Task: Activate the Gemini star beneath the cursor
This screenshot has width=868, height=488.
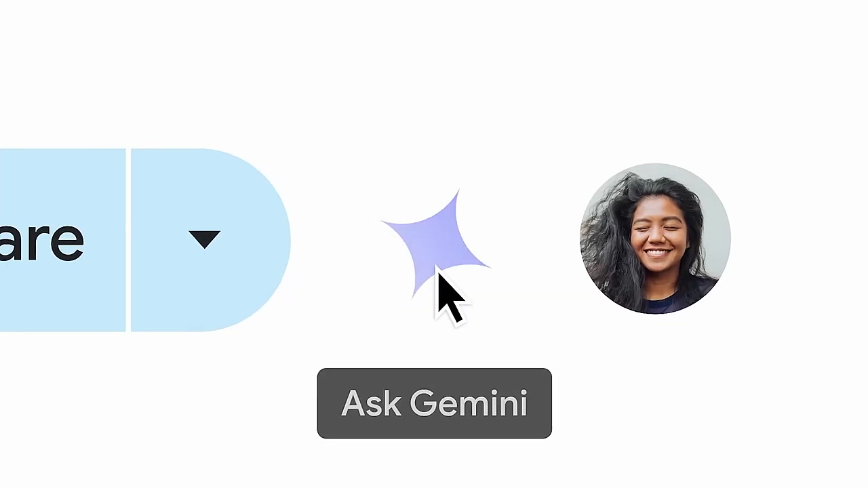Action: tap(434, 242)
